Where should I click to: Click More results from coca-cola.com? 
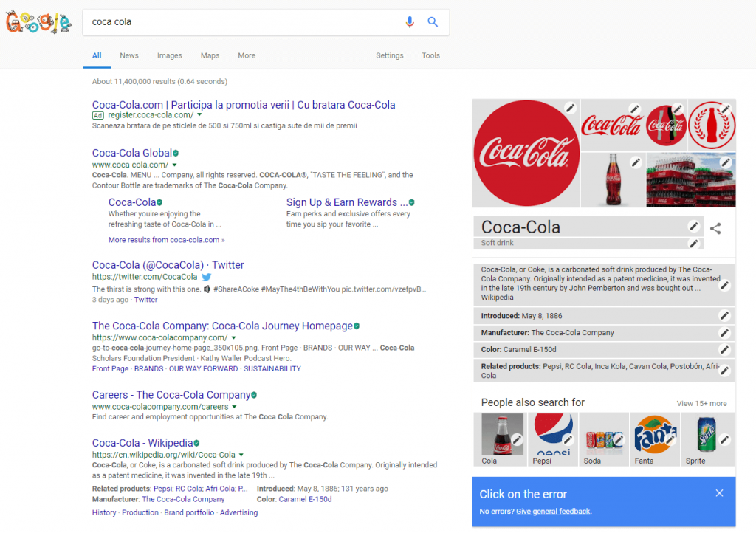click(166, 239)
